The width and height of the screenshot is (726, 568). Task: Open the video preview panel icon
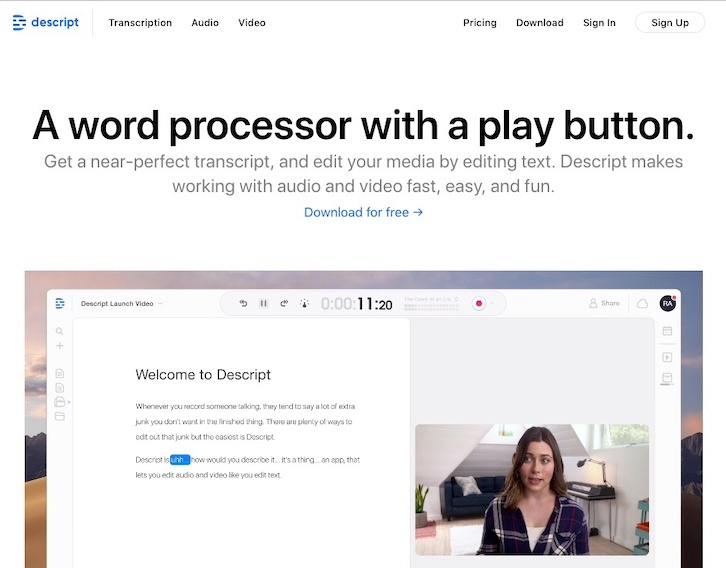[667, 357]
